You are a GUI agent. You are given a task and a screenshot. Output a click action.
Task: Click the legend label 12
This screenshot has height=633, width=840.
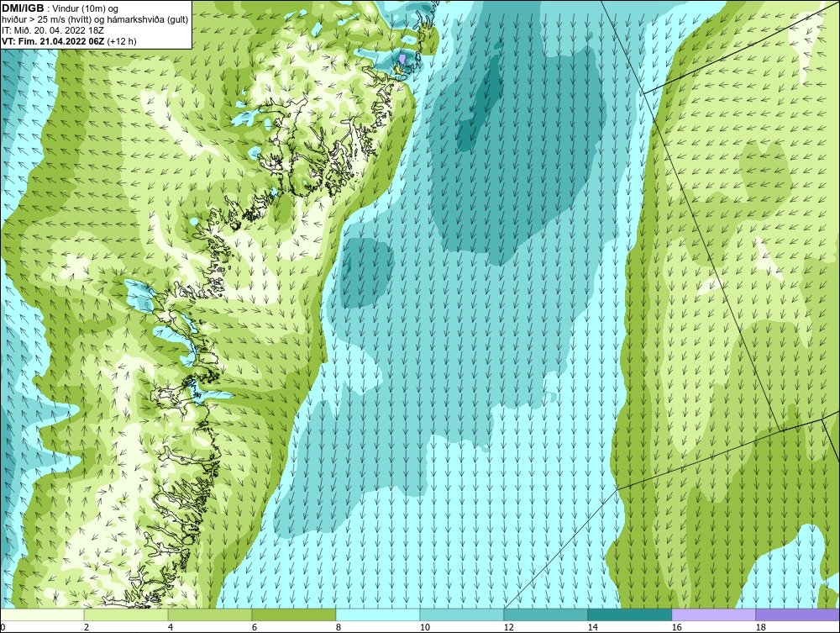pos(509,627)
